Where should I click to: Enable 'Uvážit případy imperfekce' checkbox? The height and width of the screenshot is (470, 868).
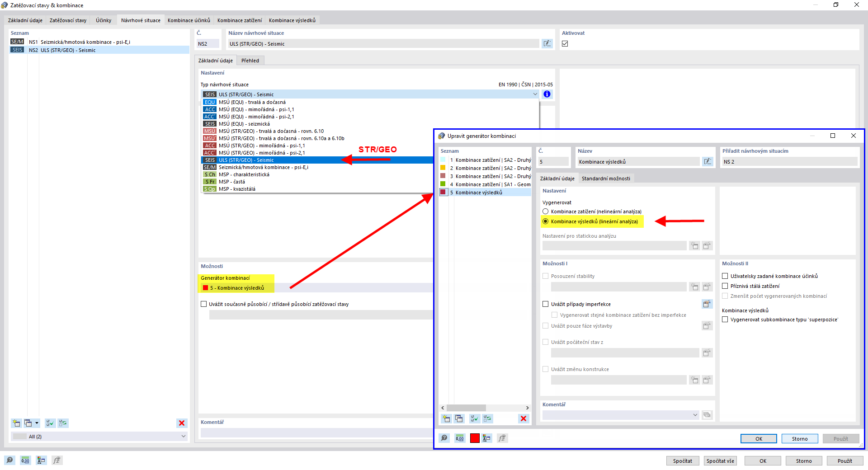[x=546, y=304]
